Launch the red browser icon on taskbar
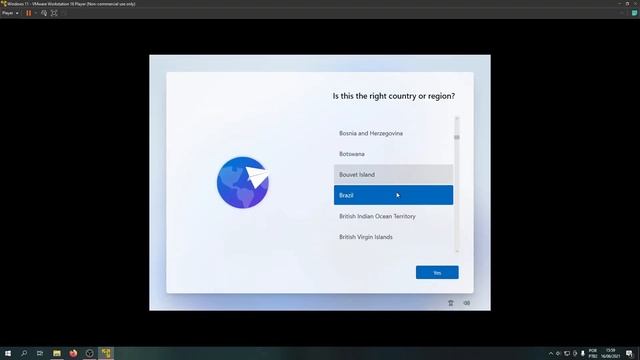This screenshot has width=640, height=360. [73, 353]
